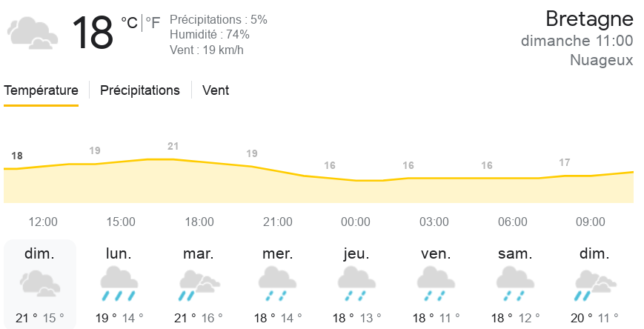Click Wednesday's rain cloud icon

click(x=276, y=285)
